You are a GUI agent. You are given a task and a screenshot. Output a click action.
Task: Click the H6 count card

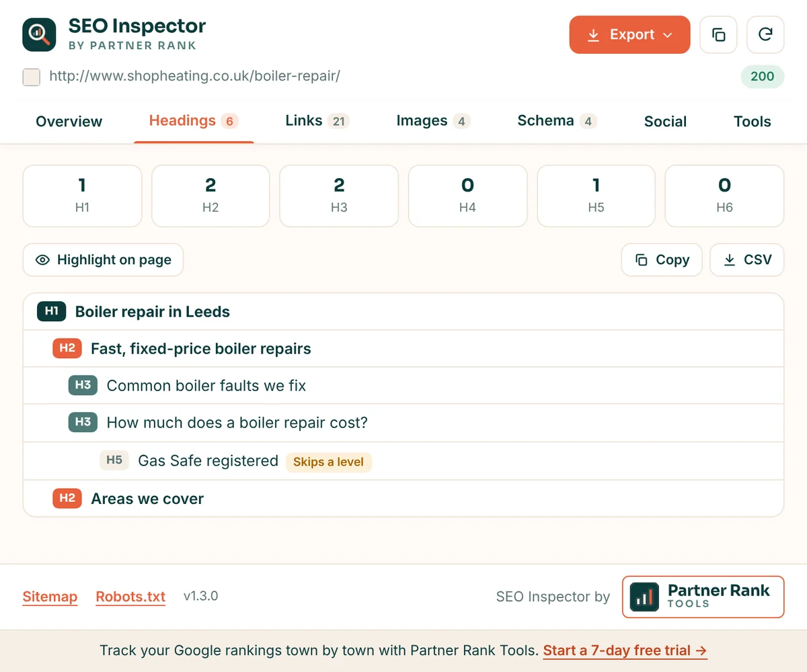724,196
